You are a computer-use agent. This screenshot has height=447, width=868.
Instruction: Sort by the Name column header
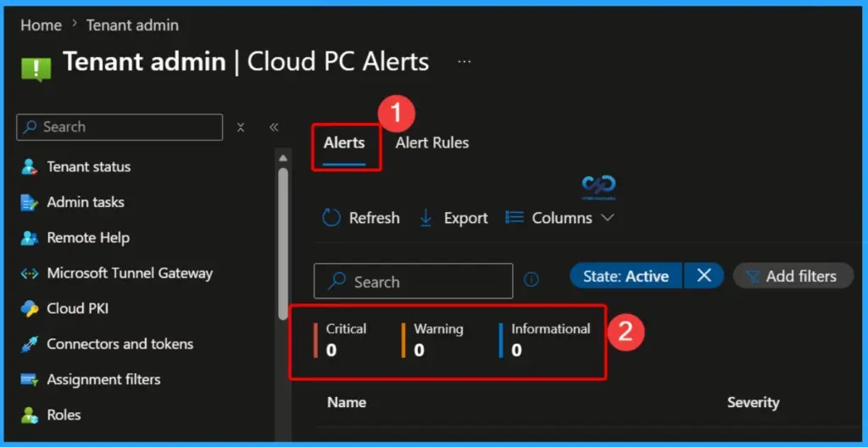click(347, 402)
